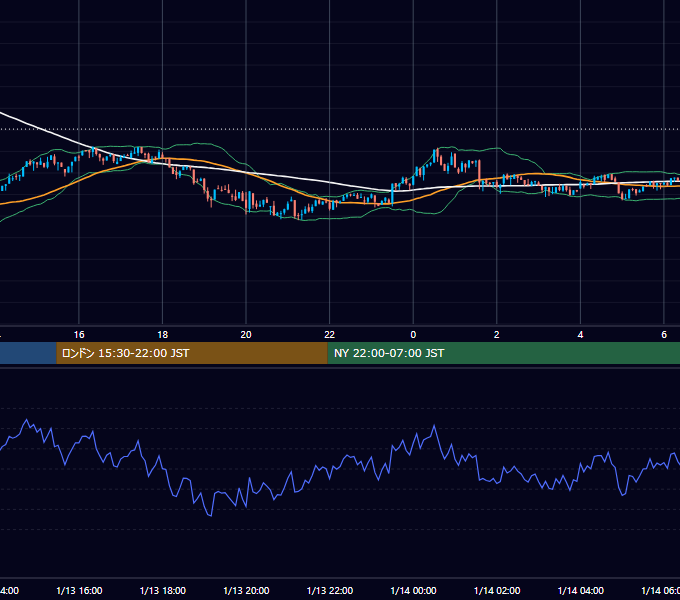The width and height of the screenshot is (680, 600).
Task: Click the 1/13 22:00 timestamp label
Action: [330, 590]
